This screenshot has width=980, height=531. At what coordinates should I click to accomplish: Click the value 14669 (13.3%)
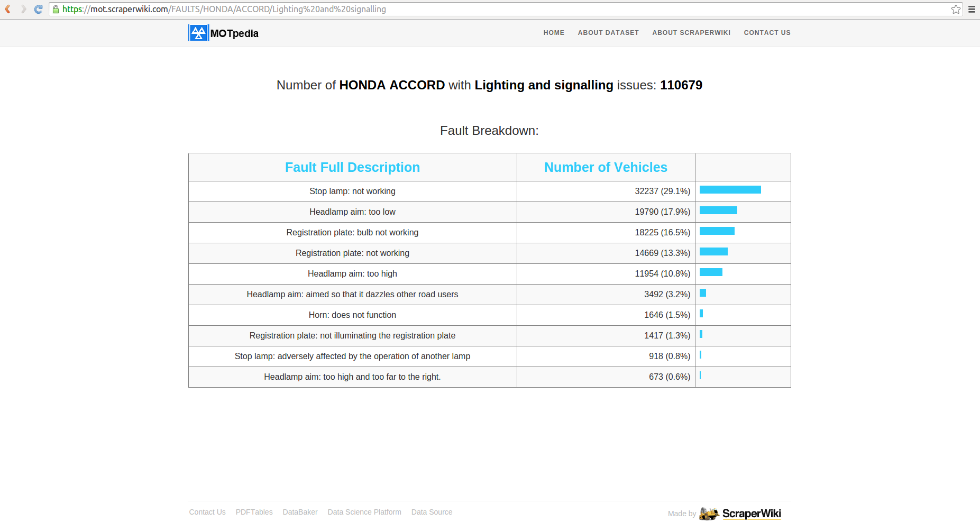coord(662,253)
